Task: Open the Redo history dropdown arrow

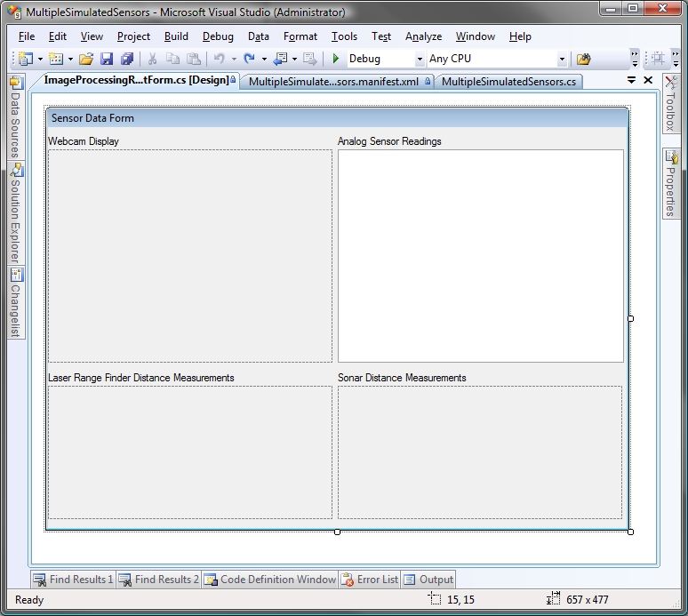Action: (264, 59)
